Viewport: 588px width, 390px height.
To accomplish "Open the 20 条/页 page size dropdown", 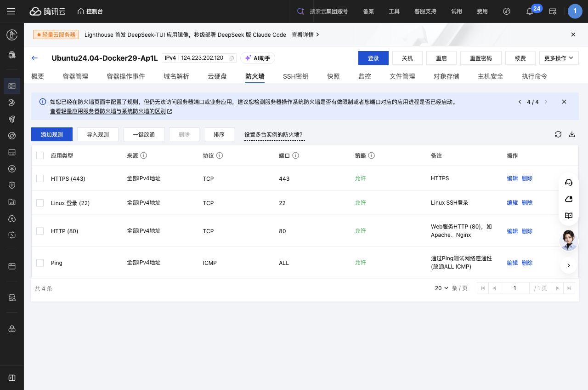I will point(442,288).
